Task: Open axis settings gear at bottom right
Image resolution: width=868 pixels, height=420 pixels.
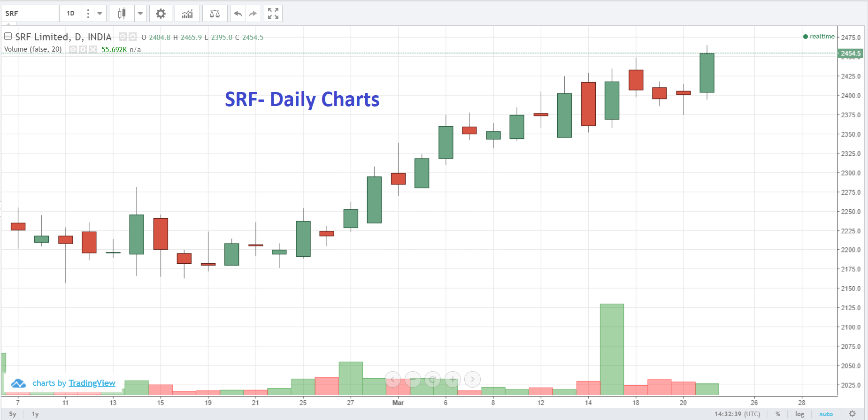Action: point(852,414)
